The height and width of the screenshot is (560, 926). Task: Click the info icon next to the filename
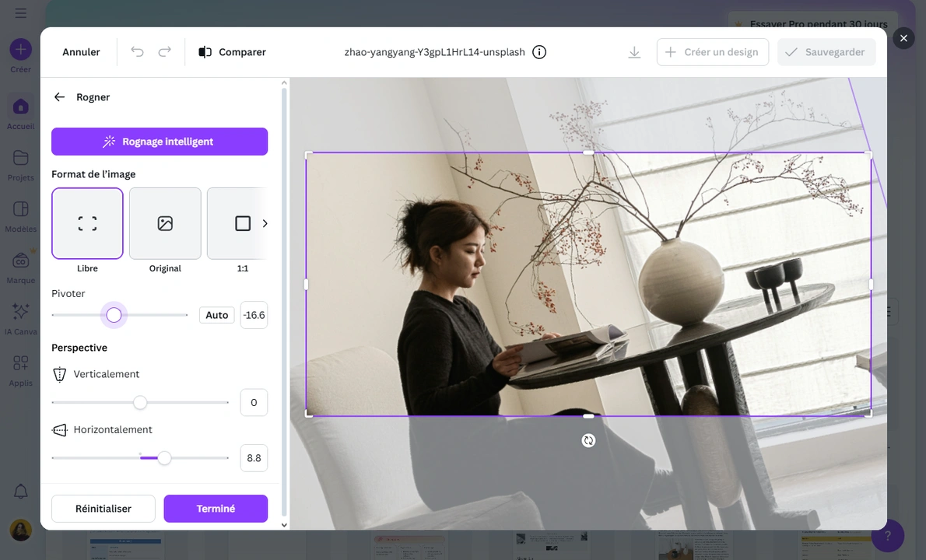(x=539, y=52)
